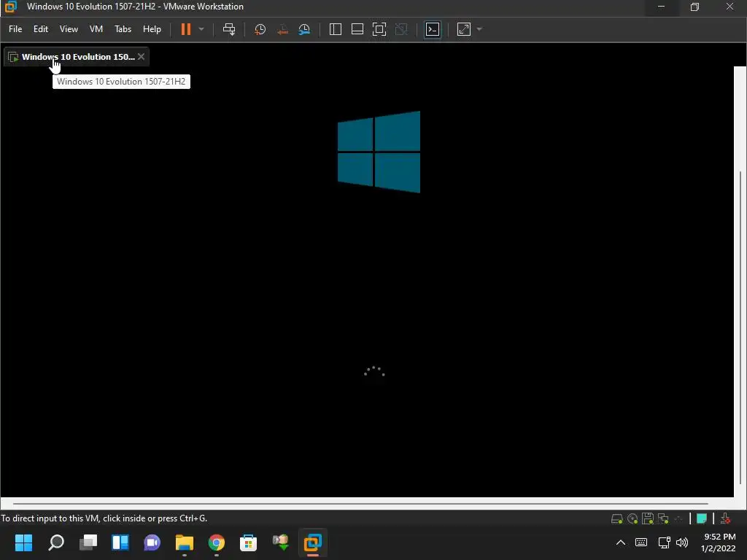The height and width of the screenshot is (560, 747).
Task: Click the network adapter status icon
Action: pos(663,518)
